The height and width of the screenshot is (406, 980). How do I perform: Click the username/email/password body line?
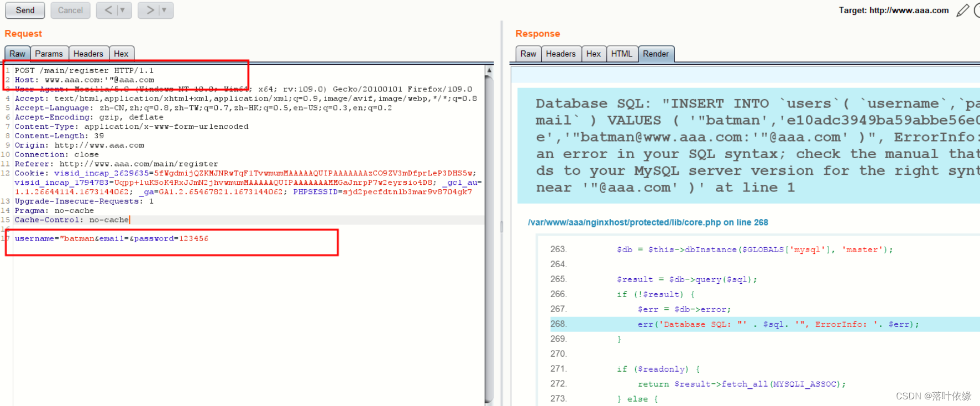[111, 238]
